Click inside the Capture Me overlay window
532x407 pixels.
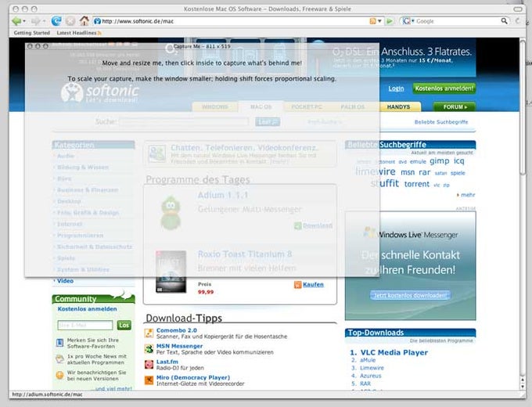[202, 160]
